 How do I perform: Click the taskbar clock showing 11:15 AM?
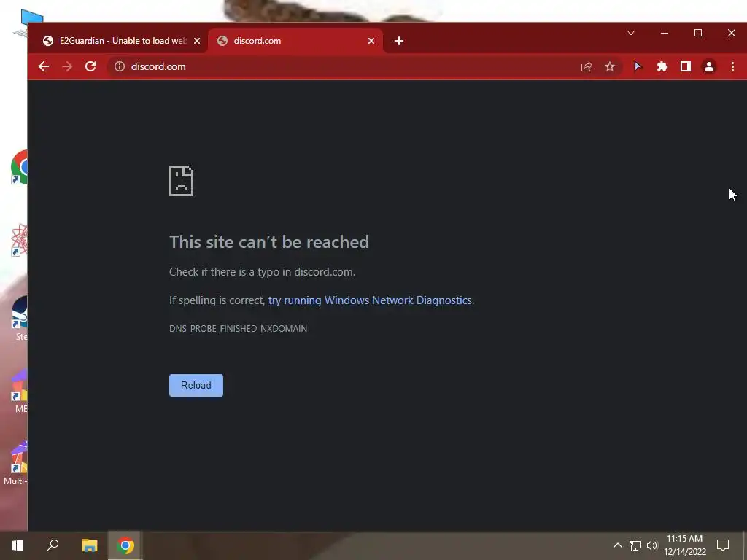[684, 545]
